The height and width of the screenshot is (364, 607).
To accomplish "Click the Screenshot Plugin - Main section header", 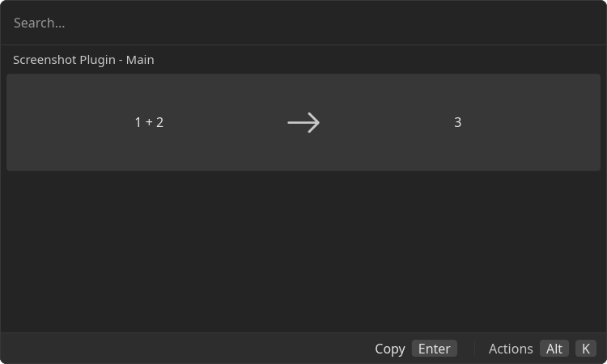I will [x=83, y=60].
